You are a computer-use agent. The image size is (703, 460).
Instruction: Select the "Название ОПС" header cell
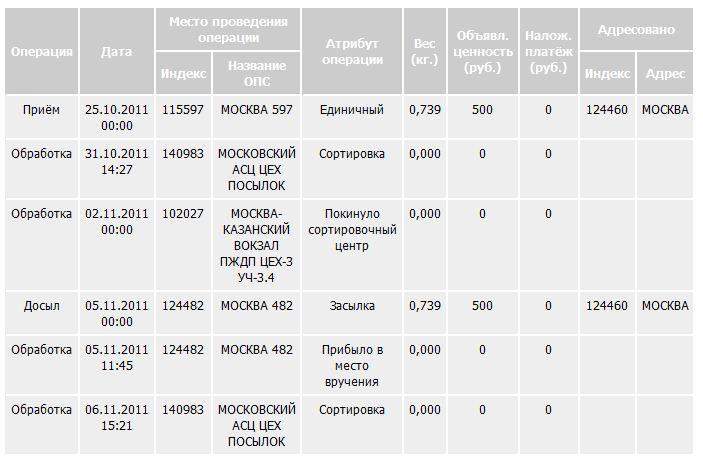coord(256,73)
